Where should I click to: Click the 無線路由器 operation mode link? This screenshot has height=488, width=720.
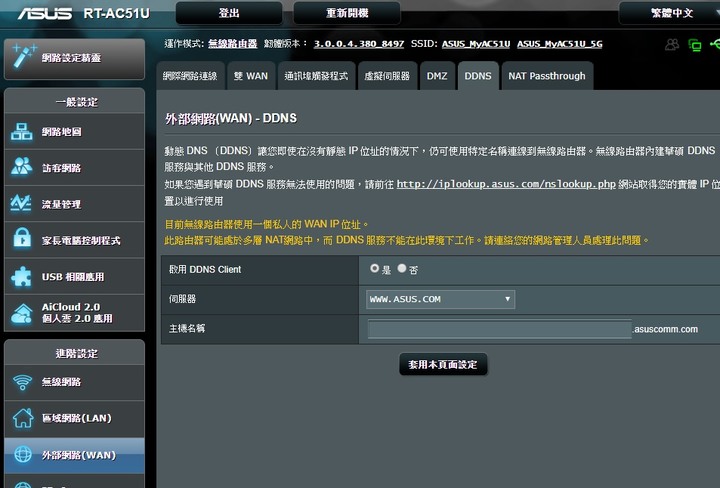point(232,44)
